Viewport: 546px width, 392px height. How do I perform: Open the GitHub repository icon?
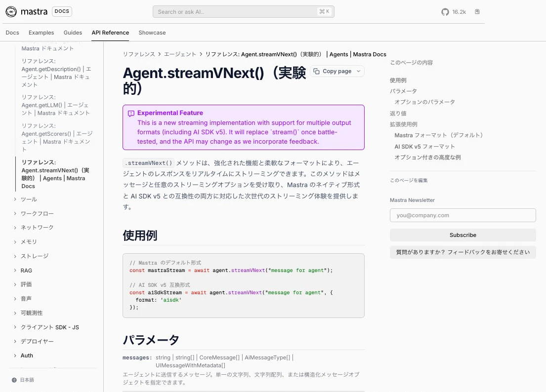pos(445,12)
